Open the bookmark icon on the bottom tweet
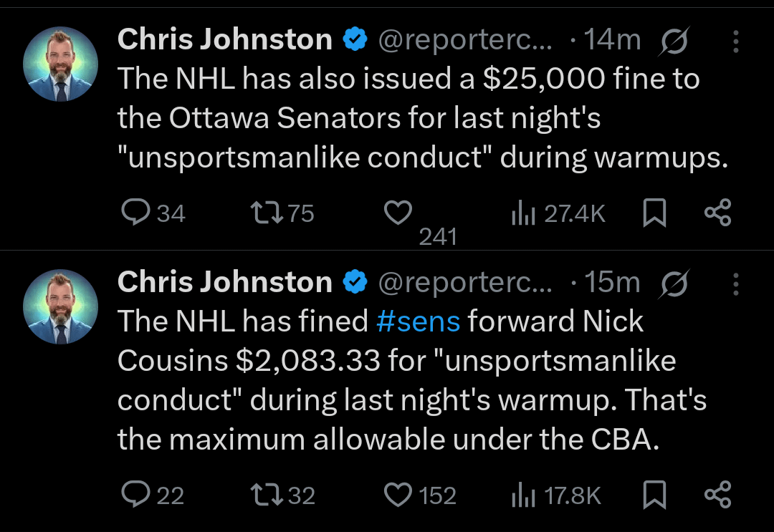774x532 pixels. pyautogui.click(x=654, y=493)
